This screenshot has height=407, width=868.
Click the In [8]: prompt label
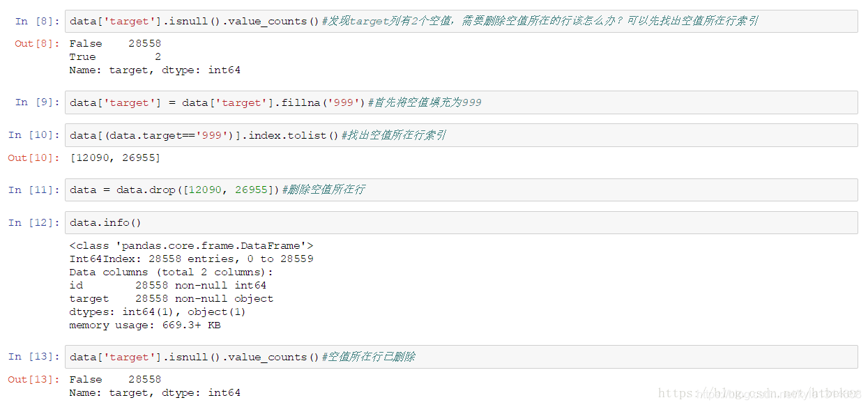[x=38, y=22]
